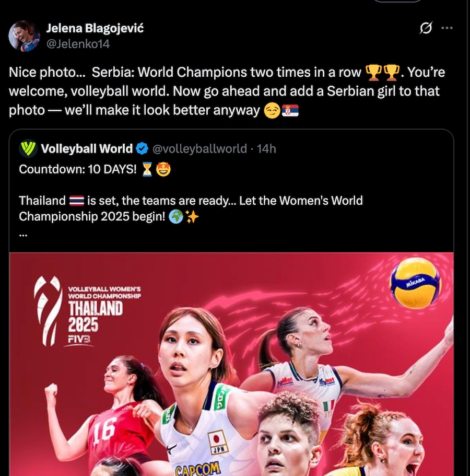Click the Thailand flag emoji in quoted post
The width and height of the screenshot is (470, 476).
76,201
